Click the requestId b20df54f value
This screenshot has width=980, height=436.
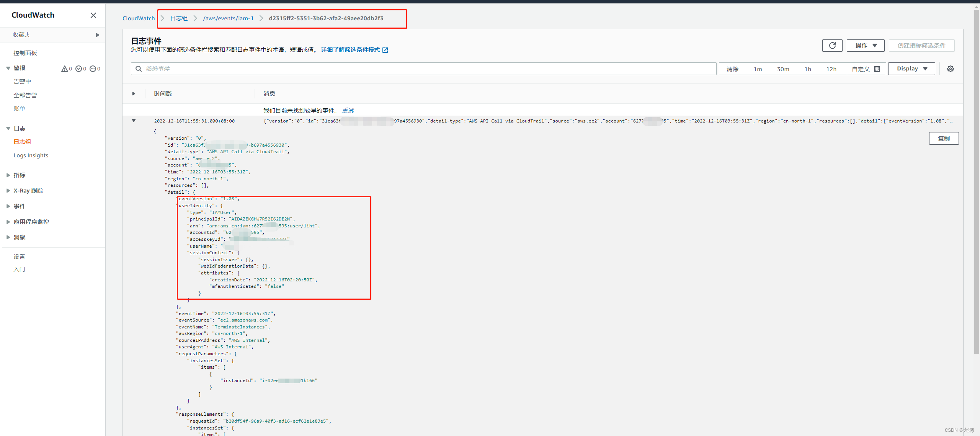click(x=276, y=421)
